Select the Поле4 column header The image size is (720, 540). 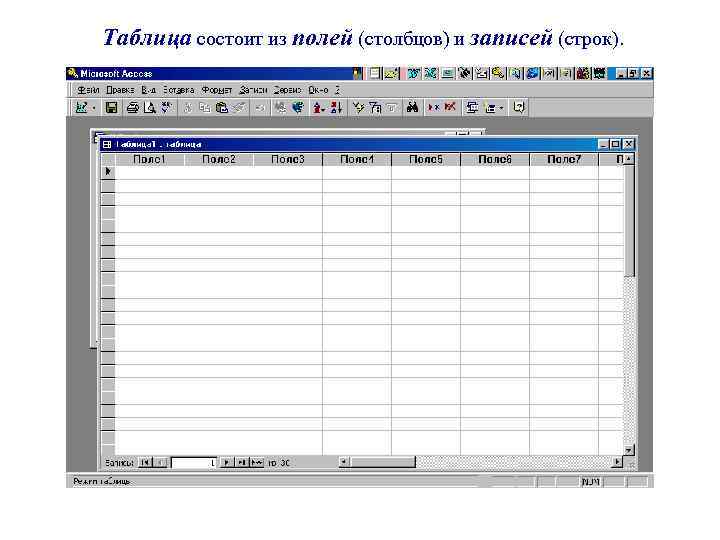click(x=357, y=159)
